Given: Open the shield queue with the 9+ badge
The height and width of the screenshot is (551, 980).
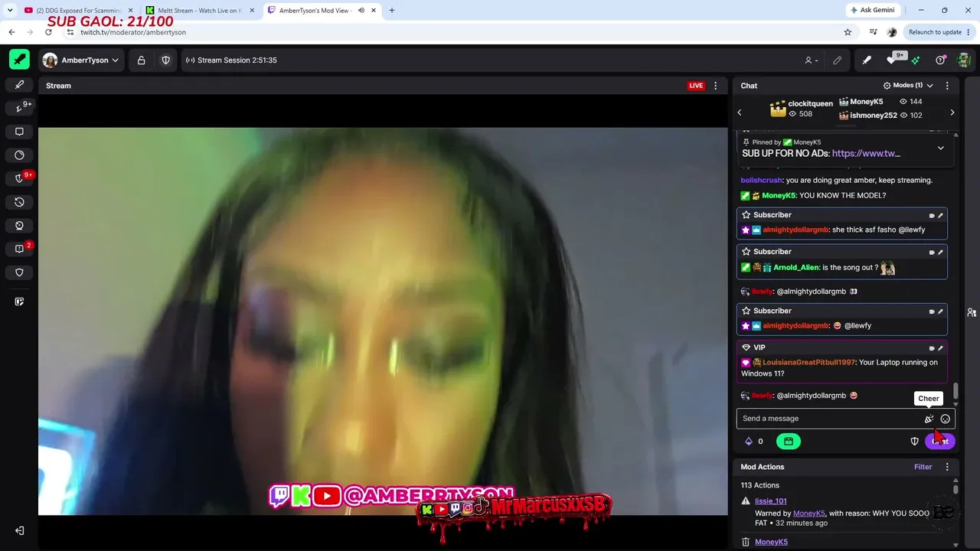Looking at the screenshot, I should click(x=20, y=178).
